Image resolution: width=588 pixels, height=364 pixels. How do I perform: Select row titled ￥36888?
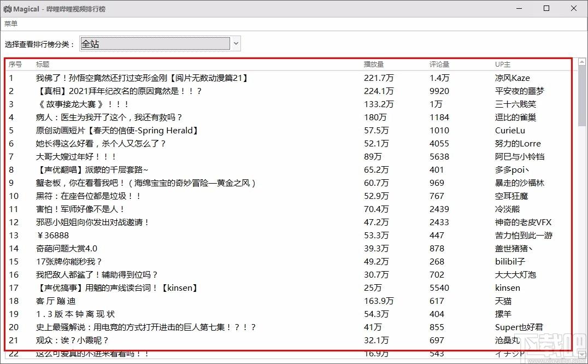289,236
